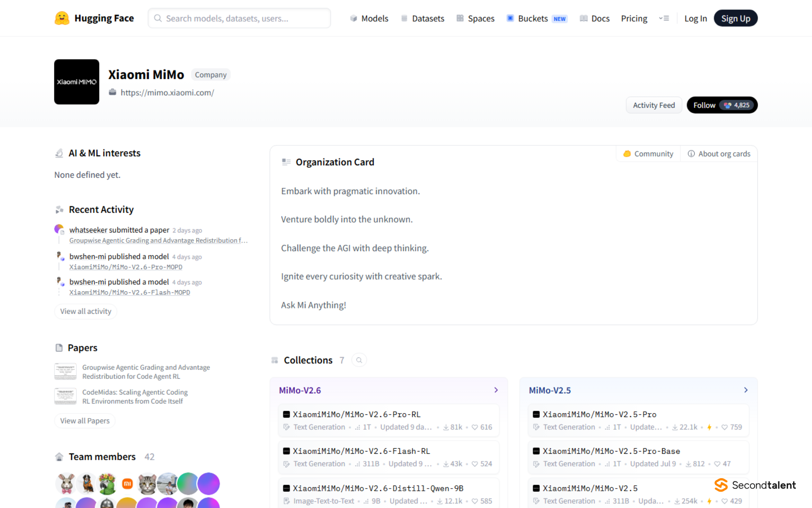
Task: Click the Sign Up button
Action: coord(736,19)
